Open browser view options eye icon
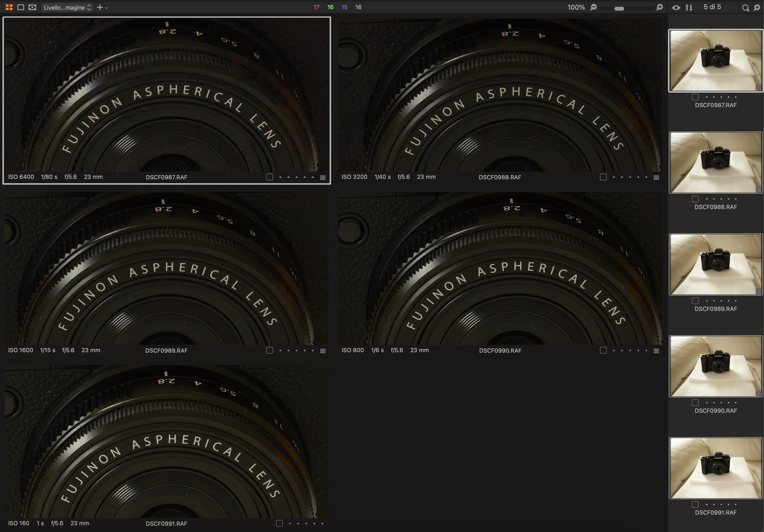 [676, 8]
